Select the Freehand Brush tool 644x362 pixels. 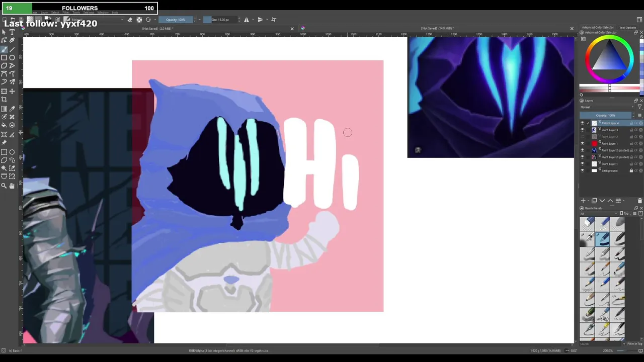[x=4, y=49]
